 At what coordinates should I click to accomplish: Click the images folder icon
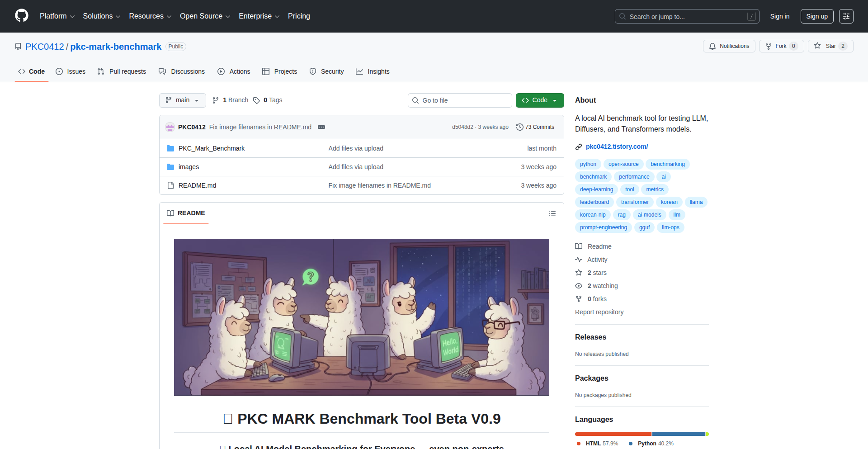[x=170, y=167]
